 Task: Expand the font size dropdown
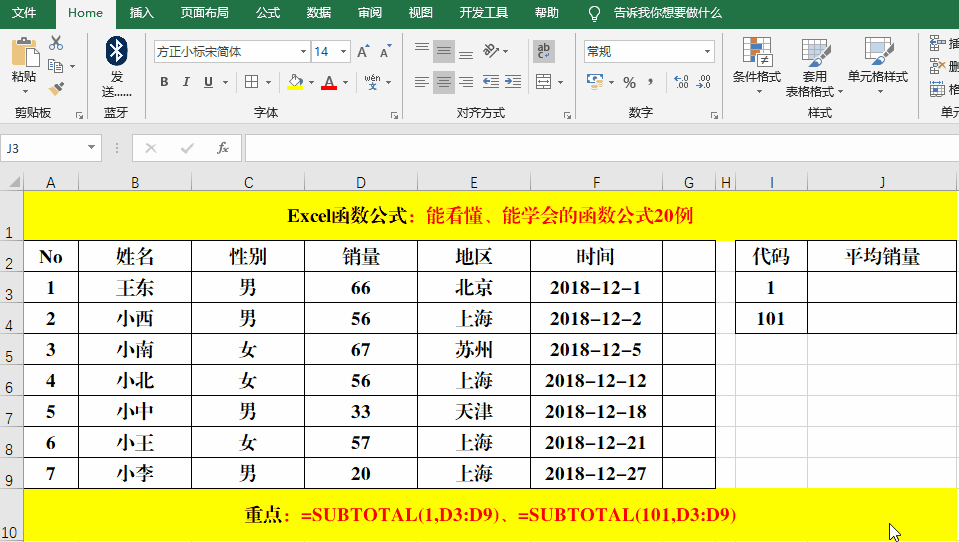(344, 51)
